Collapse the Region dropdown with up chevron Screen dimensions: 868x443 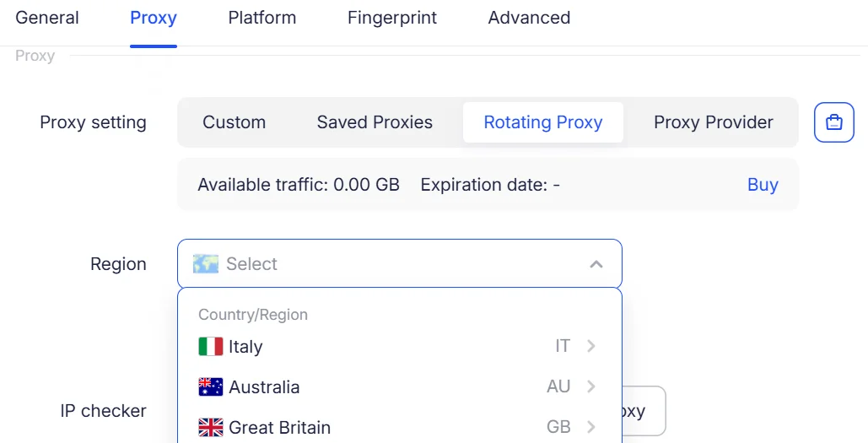596,264
